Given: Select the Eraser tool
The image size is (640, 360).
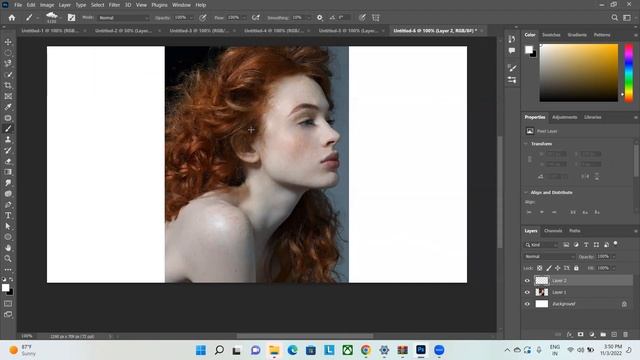Looking at the screenshot, I should pyautogui.click(x=8, y=161).
